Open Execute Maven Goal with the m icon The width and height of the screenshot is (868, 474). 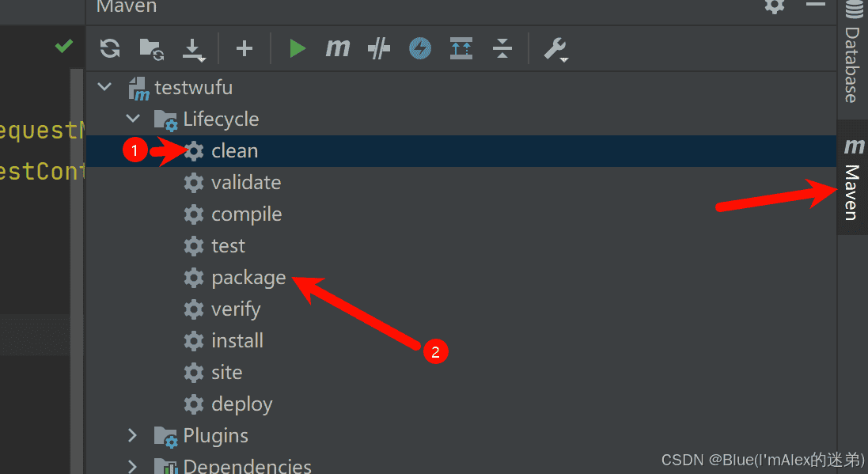click(x=337, y=48)
